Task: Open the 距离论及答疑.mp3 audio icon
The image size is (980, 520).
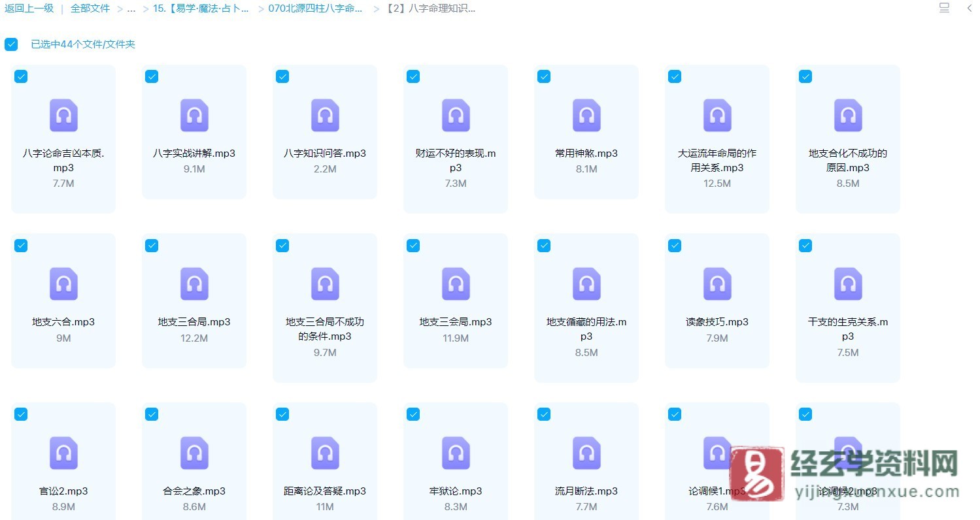Action: 325,453
